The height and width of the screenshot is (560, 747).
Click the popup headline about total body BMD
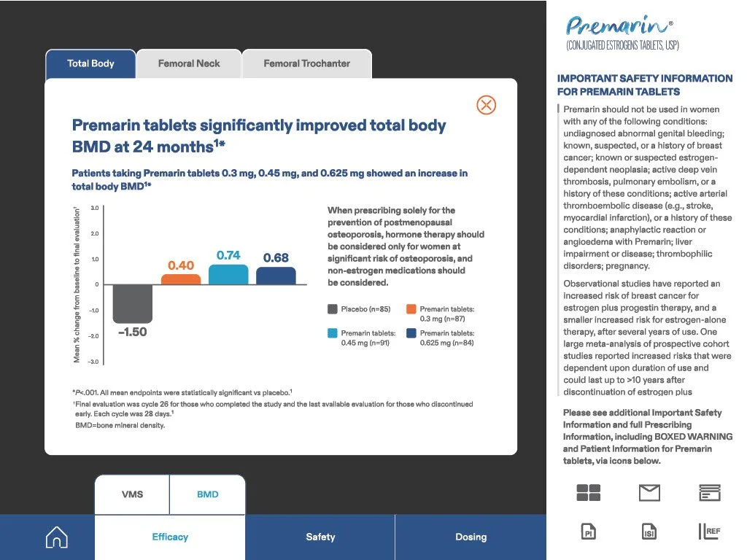click(259, 136)
